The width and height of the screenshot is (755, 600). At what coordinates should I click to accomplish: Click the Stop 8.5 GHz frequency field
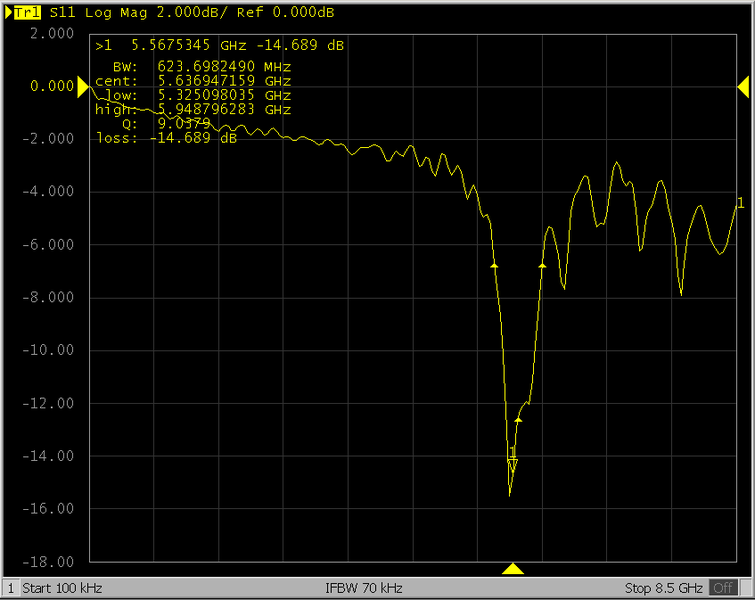click(x=664, y=588)
